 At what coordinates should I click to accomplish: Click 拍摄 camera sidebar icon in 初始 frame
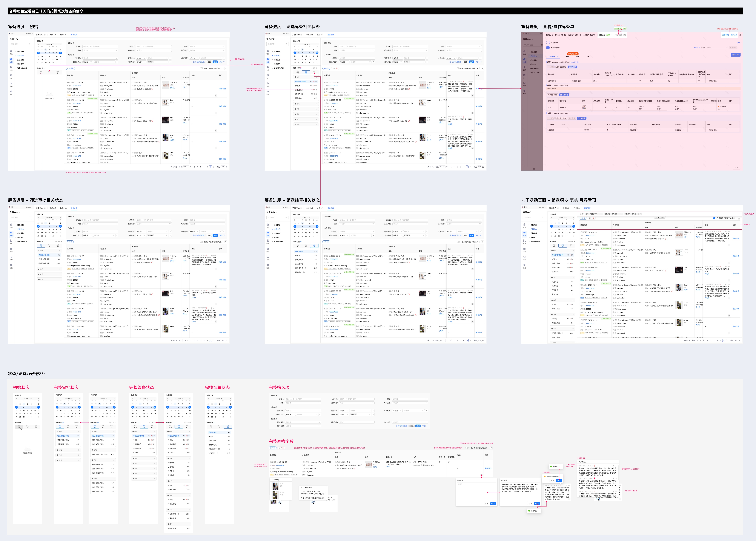(11, 59)
